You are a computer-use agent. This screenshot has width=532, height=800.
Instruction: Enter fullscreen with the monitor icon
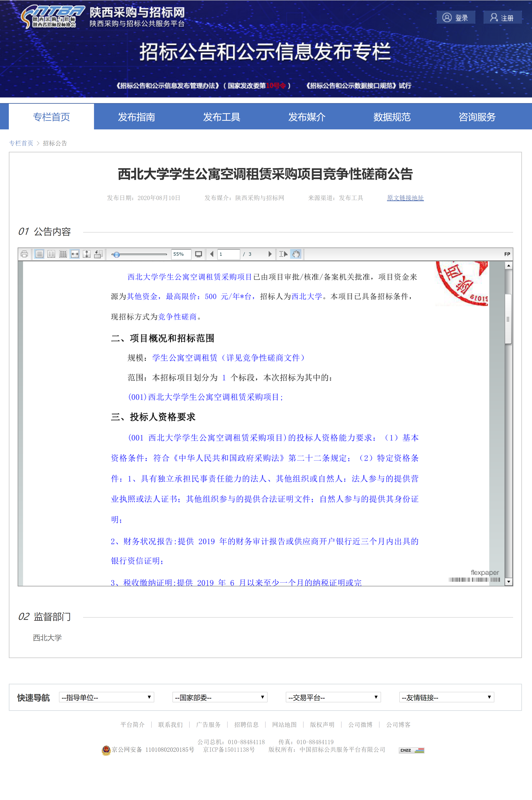pyautogui.click(x=198, y=254)
